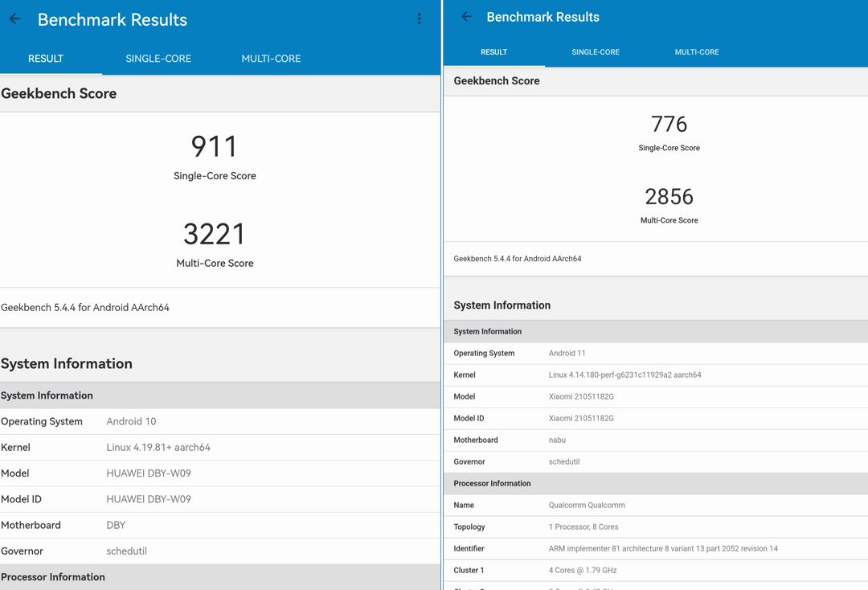The image size is (868, 590).
Task: Click Xiaomi 21051182G Model value
Action: 581,396
